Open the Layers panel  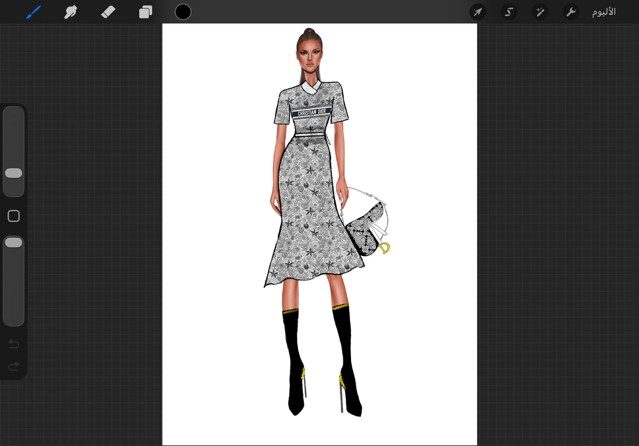pos(145,12)
